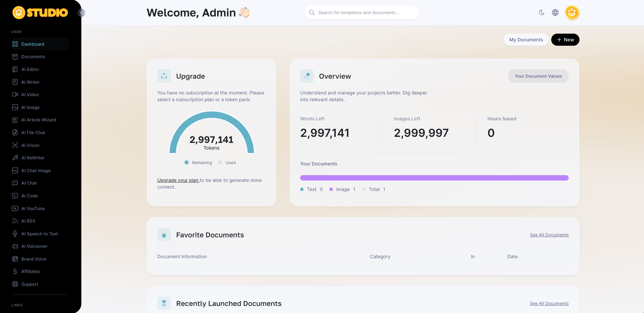Toggle dark mode with the moon icon
This screenshot has height=313, width=644.
pyautogui.click(x=541, y=13)
